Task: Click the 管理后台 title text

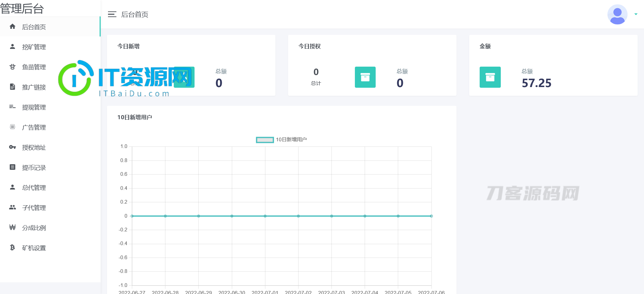Action: (x=22, y=8)
